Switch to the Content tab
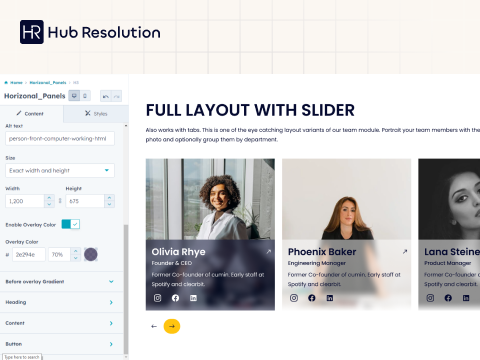The image size is (480, 360). tap(31, 114)
